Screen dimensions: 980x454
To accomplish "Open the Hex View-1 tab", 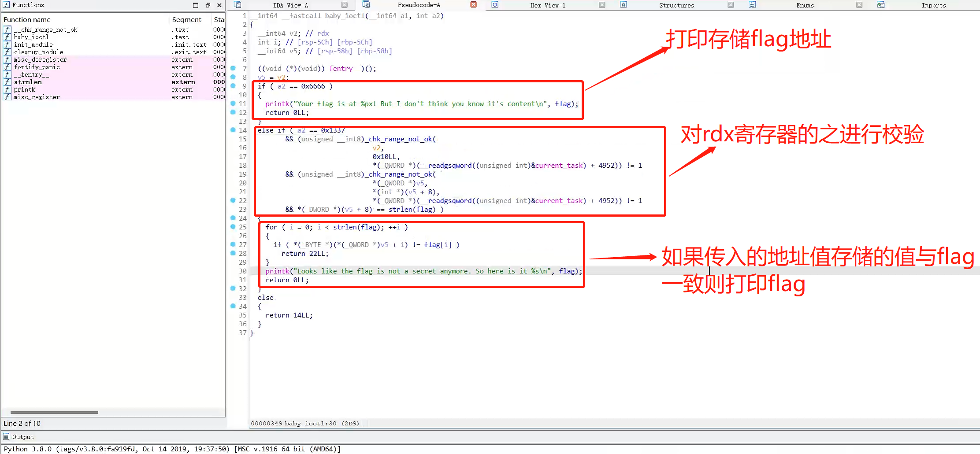I will click(548, 5).
